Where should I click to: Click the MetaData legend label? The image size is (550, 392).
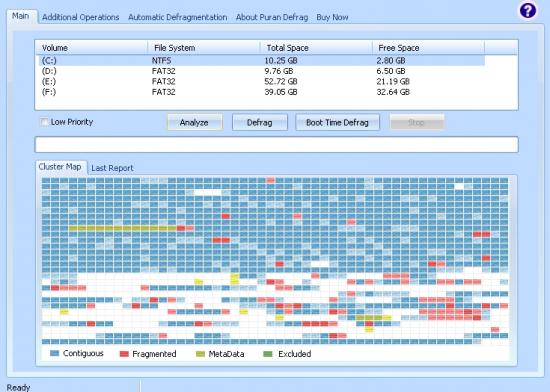pos(226,354)
